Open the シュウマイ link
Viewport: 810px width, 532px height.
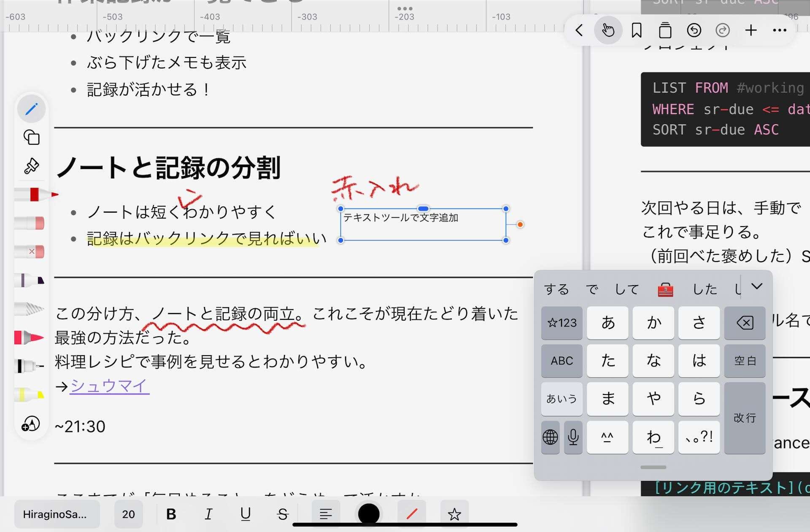pos(108,386)
